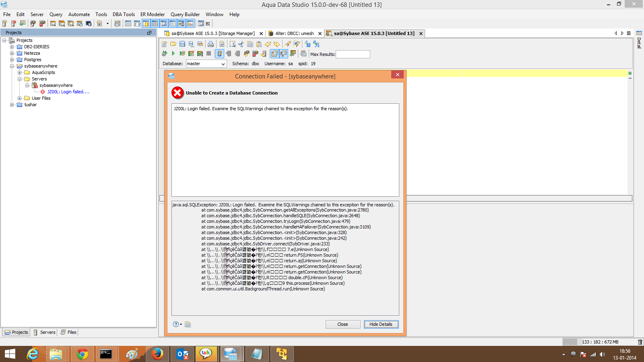Viewport: 644px width, 362px height.
Task: Switch to the Files bottom tab
Action: (68, 332)
